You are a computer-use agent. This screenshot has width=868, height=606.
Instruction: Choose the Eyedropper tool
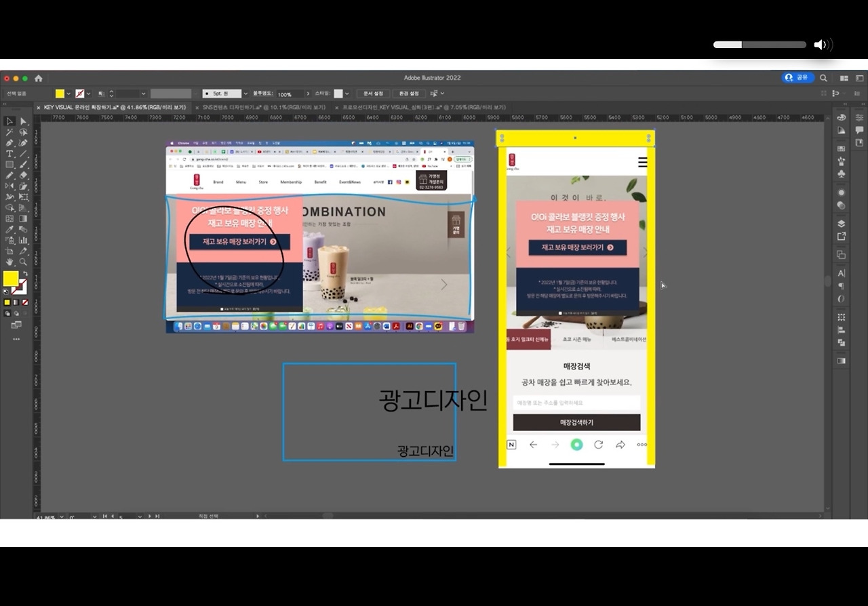click(9, 230)
